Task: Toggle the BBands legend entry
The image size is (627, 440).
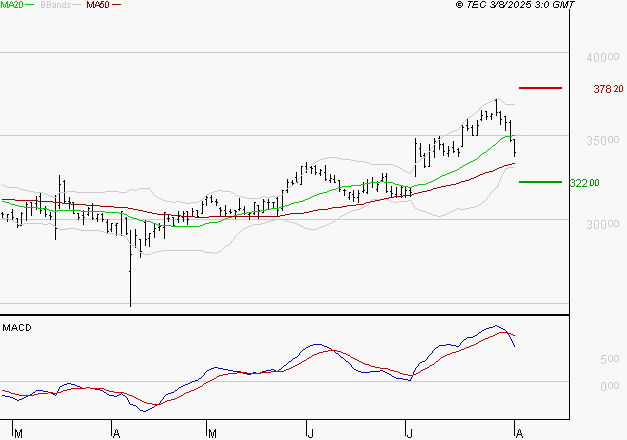Action: pyautogui.click(x=55, y=5)
